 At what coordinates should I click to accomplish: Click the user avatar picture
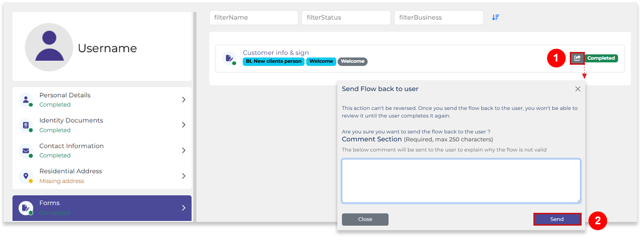(49, 47)
